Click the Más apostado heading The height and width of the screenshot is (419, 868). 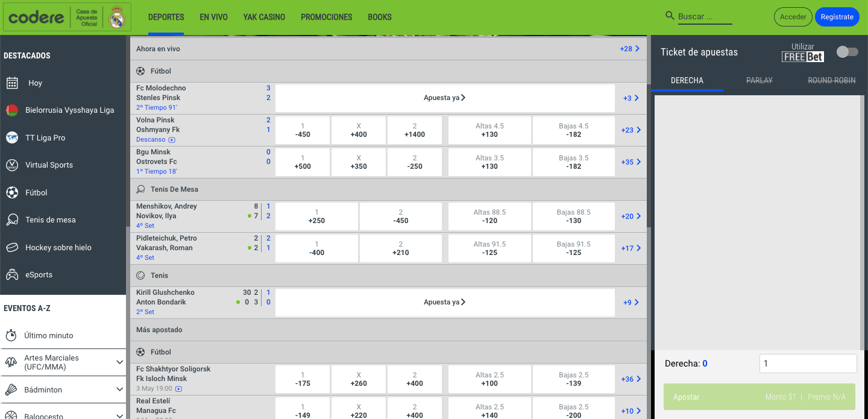click(x=159, y=330)
